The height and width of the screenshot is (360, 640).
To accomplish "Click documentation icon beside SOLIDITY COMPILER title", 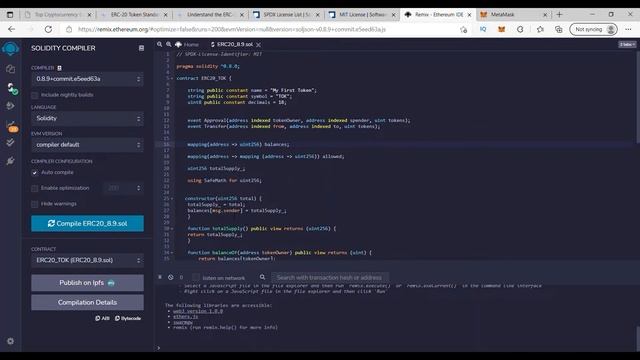I will (x=141, y=48).
